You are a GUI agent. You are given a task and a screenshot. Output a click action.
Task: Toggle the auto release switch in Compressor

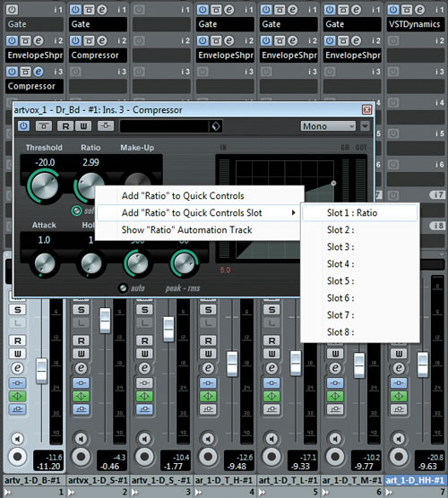123,288
